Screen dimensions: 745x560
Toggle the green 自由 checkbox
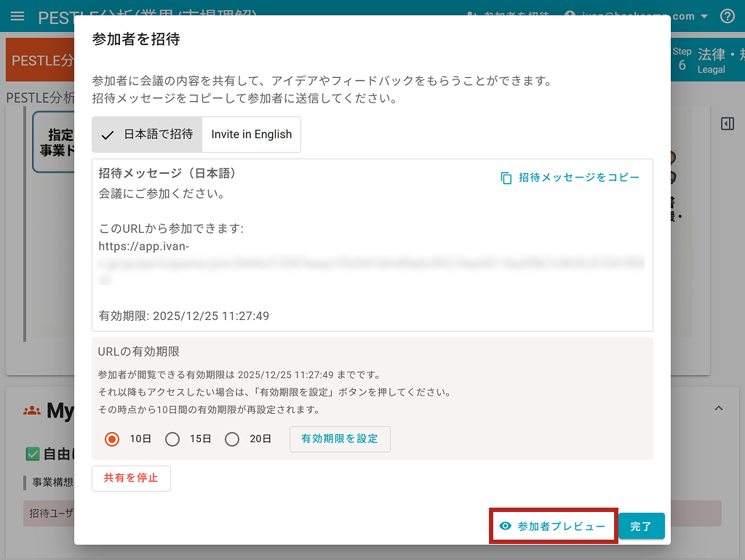[32, 454]
